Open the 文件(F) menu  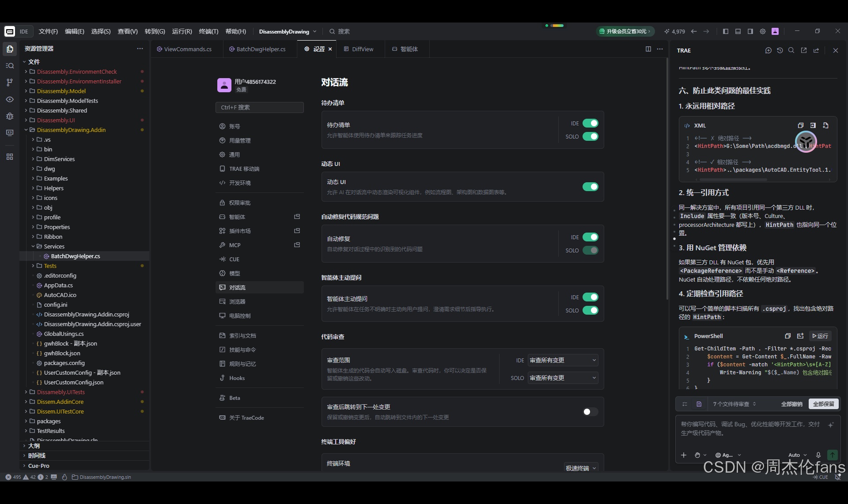pyautogui.click(x=48, y=31)
